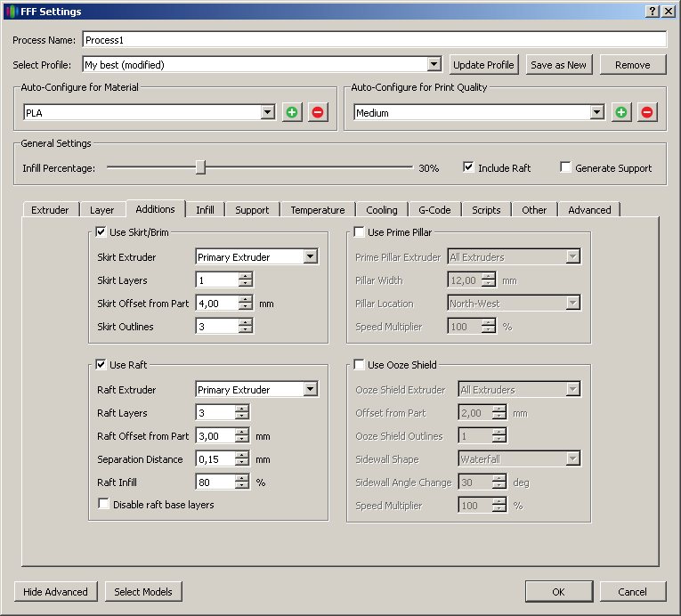Expand the Skirt Extruder dropdown
This screenshot has width=681, height=616.
310,257
